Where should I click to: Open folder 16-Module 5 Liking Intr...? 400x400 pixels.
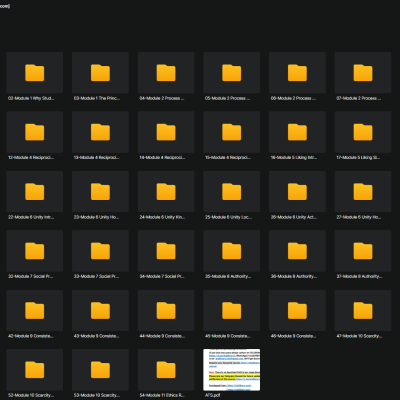coord(297,132)
